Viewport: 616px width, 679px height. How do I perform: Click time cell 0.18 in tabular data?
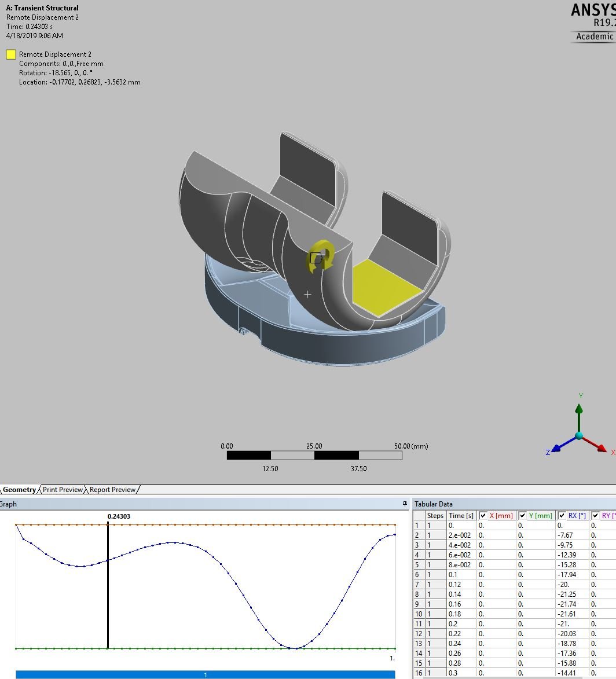pos(461,614)
